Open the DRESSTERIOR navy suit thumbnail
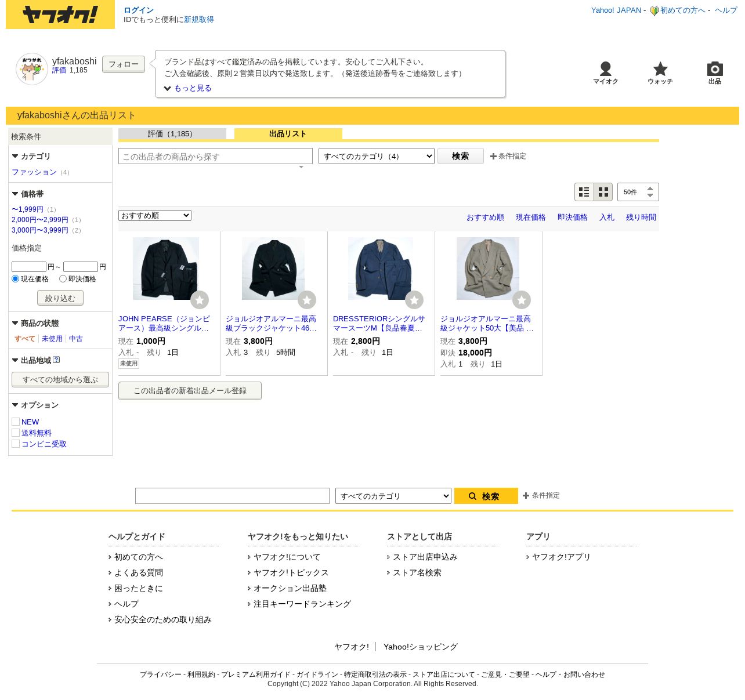 [x=381, y=269]
